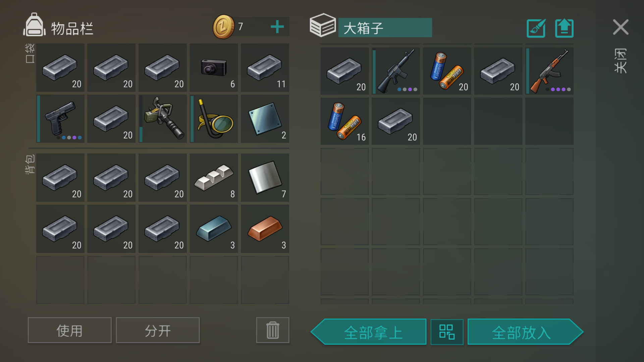Select the M16 rifle in the chest
Viewport: 644px width, 362px height.
tap(396, 71)
